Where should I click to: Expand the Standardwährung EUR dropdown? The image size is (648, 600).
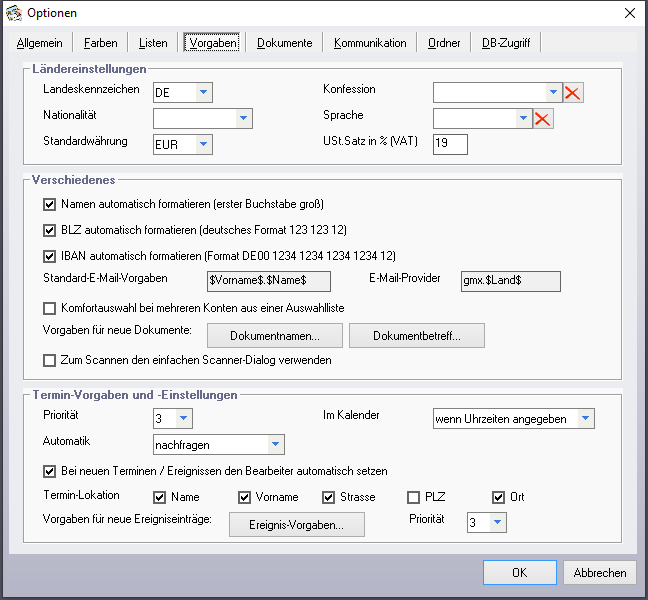click(203, 145)
